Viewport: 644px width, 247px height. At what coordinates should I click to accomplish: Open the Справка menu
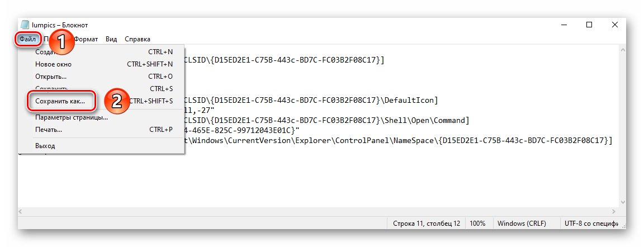(x=138, y=39)
